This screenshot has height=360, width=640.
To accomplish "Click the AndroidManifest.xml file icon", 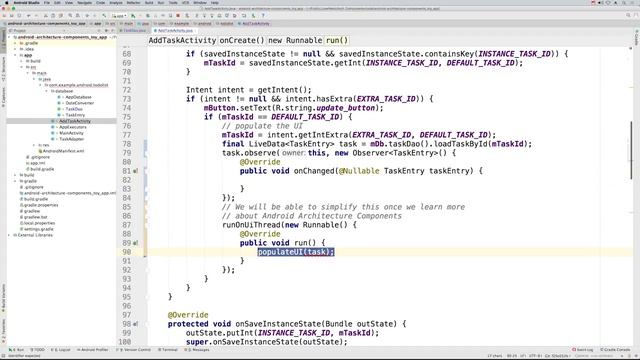I will click(40, 151).
